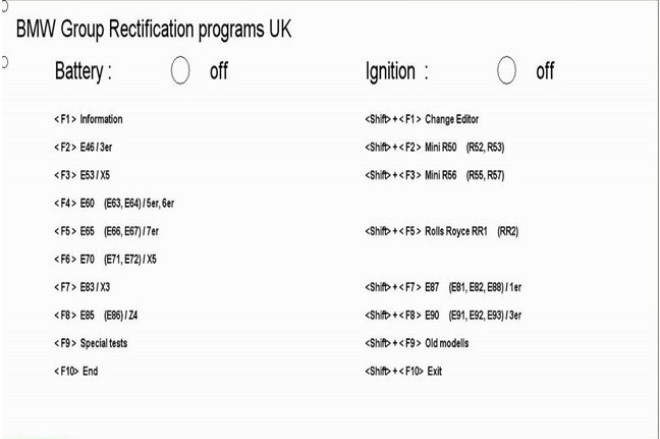Select Shift+F1 Change Editor

(x=422, y=119)
